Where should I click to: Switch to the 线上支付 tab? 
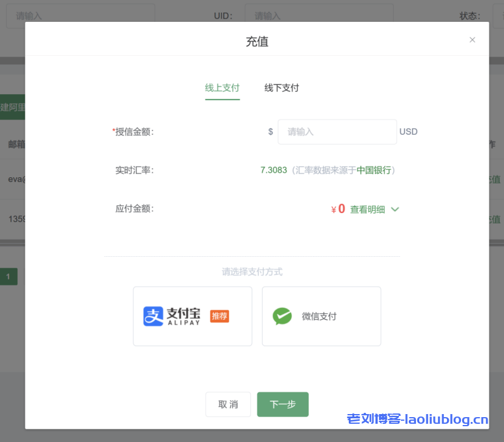coord(223,87)
